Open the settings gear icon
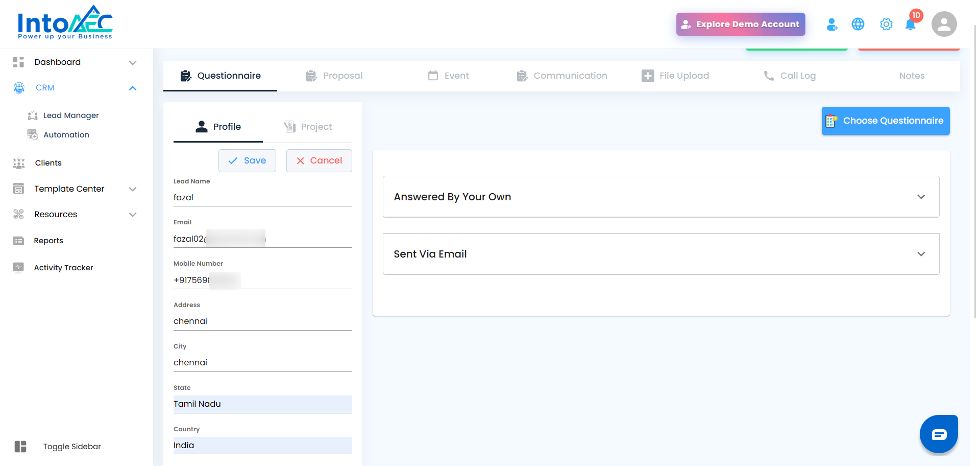This screenshot has height=466, width=980. pos(886,24)
